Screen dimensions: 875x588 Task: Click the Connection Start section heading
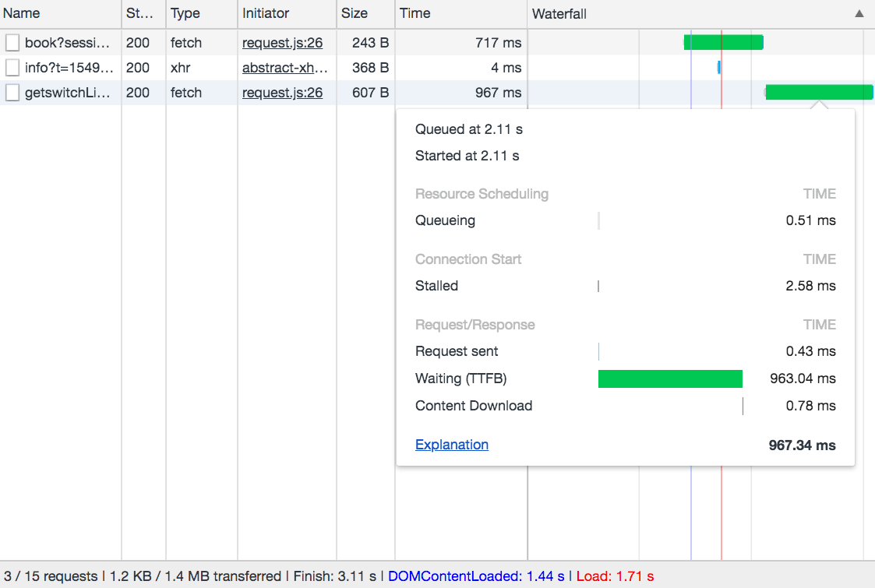(x=468, y=259)
